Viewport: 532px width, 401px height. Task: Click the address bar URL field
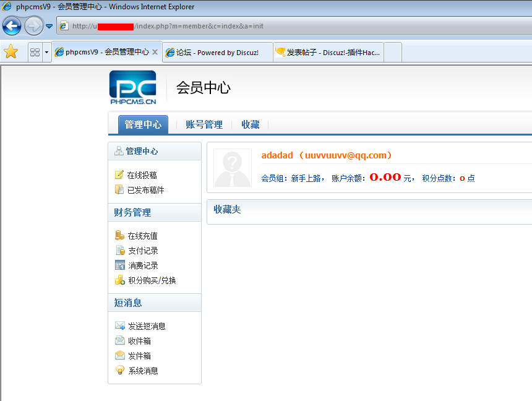tap(295, 26)
